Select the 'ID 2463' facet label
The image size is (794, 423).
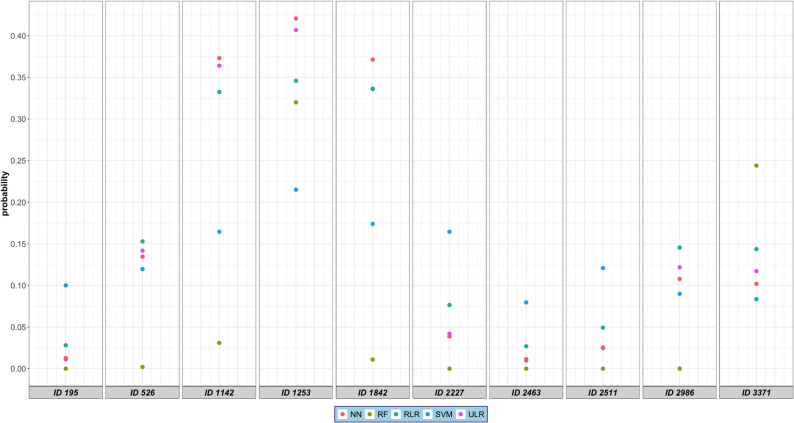click(526, 393)
